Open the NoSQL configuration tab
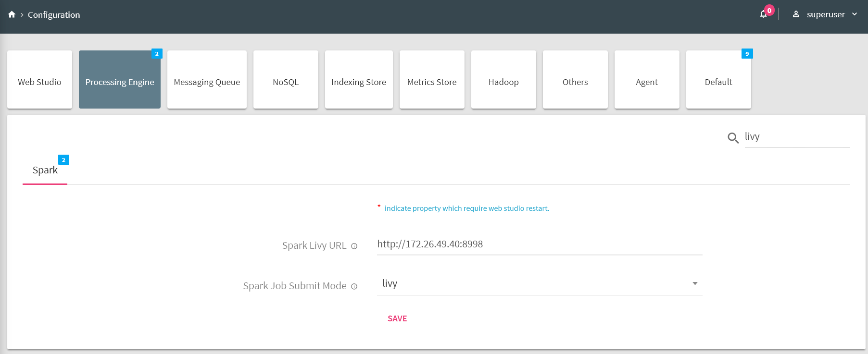The width and height of the screenshot is (868, 354). [x=286, y=79]
